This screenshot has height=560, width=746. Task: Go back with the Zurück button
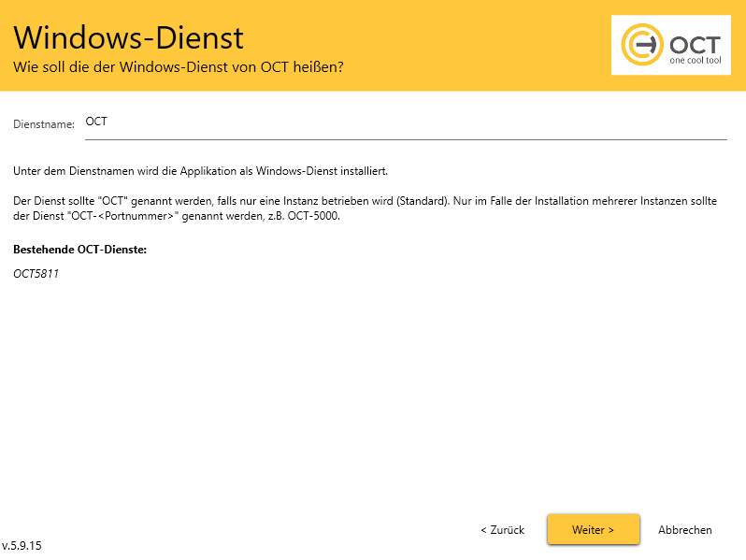click(502, 529)
